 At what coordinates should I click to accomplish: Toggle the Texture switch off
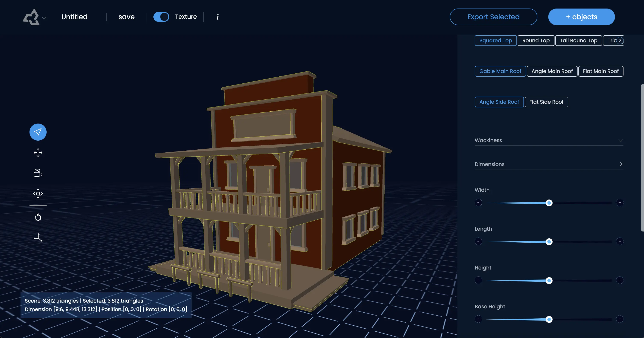tap(161, 17)
